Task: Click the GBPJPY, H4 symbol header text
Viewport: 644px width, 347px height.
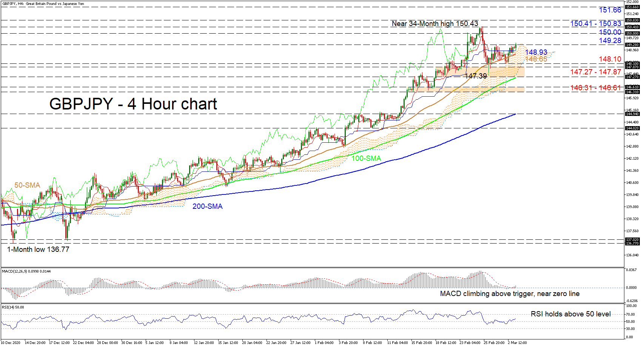Action: click(43, 4)
